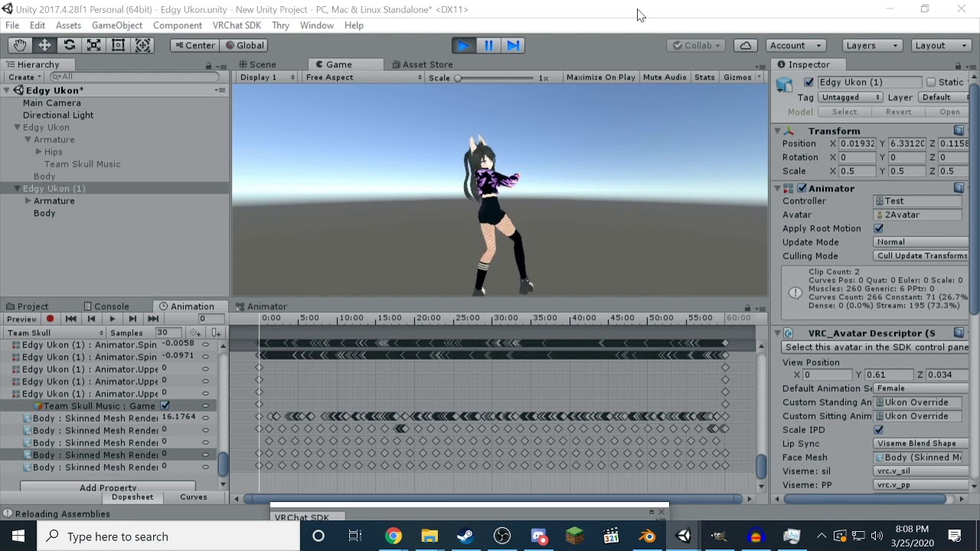Open the Team Skull clip dropdown
Screen dimensions: 980x551
pyautogui.click(x=54, y=333)
